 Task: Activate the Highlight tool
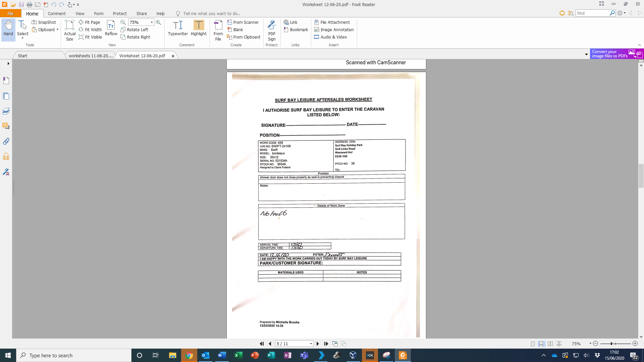click(x=199, y=28)
